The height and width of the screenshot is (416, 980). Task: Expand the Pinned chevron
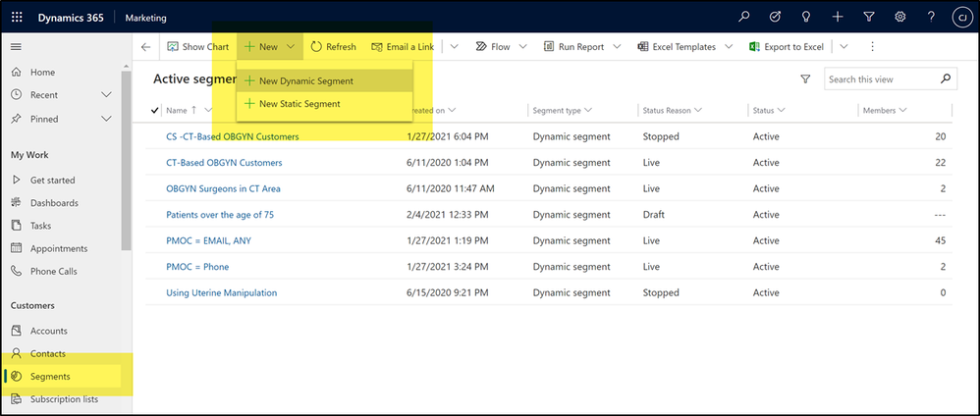[x=107, y=119]
